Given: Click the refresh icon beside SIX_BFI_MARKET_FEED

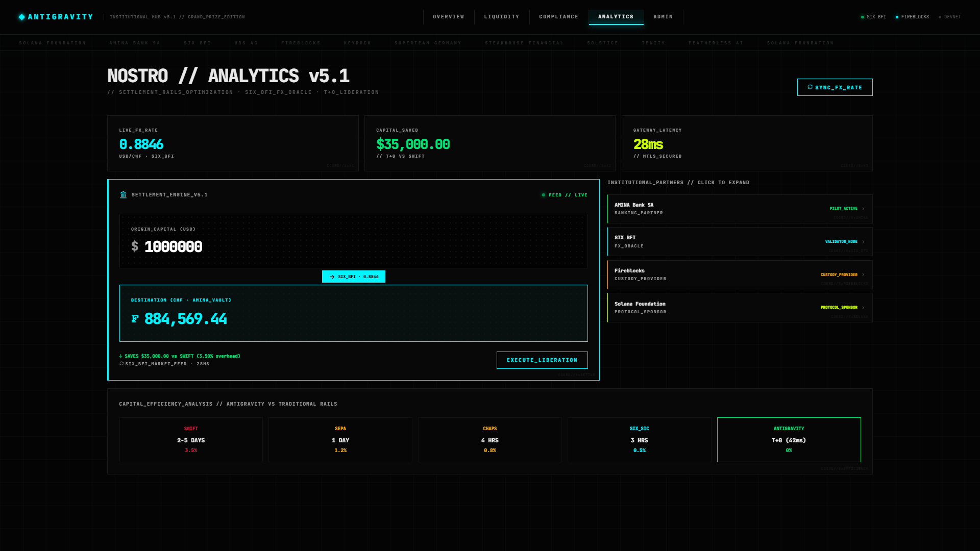Looking at the screenshot, I should [121, 364].
